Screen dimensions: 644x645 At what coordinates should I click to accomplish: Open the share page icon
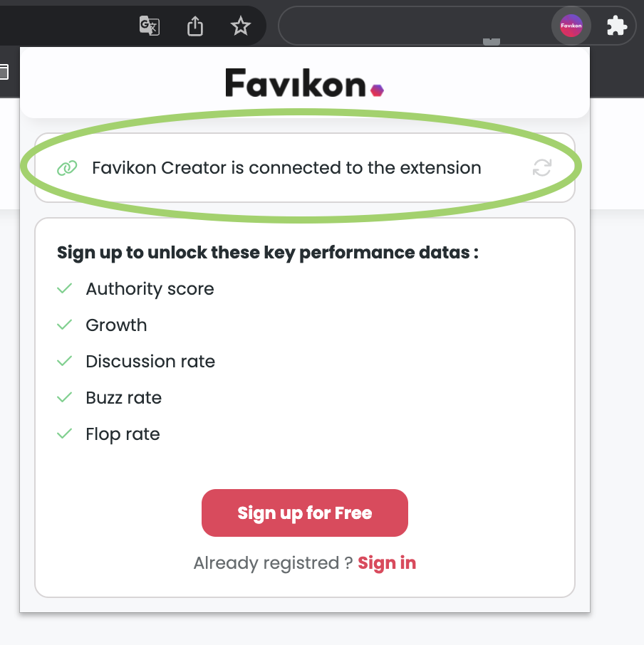(x=195, y=26)
